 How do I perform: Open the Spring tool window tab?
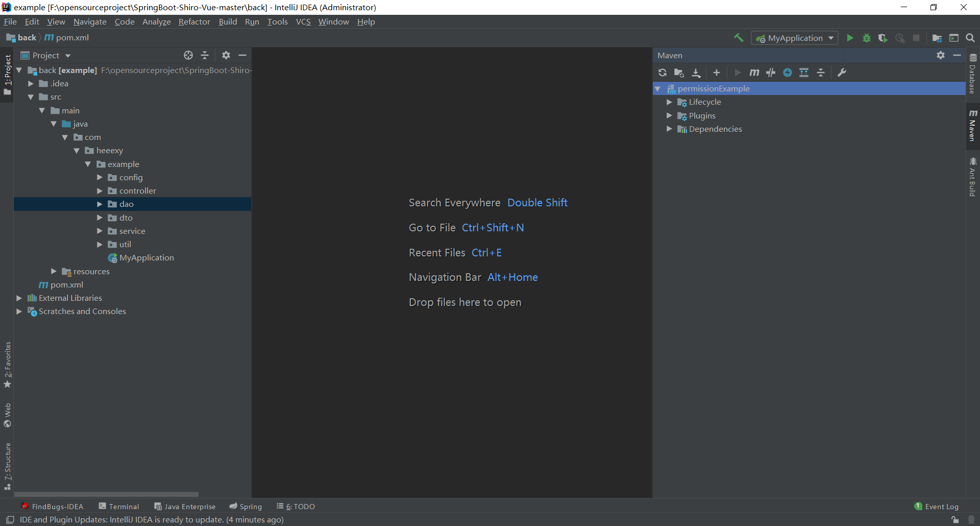tap(246, 506)
